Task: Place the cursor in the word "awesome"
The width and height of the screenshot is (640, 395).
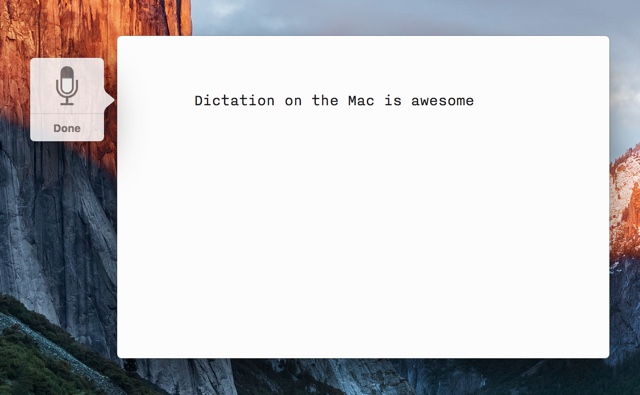Action: pos(442,100)
